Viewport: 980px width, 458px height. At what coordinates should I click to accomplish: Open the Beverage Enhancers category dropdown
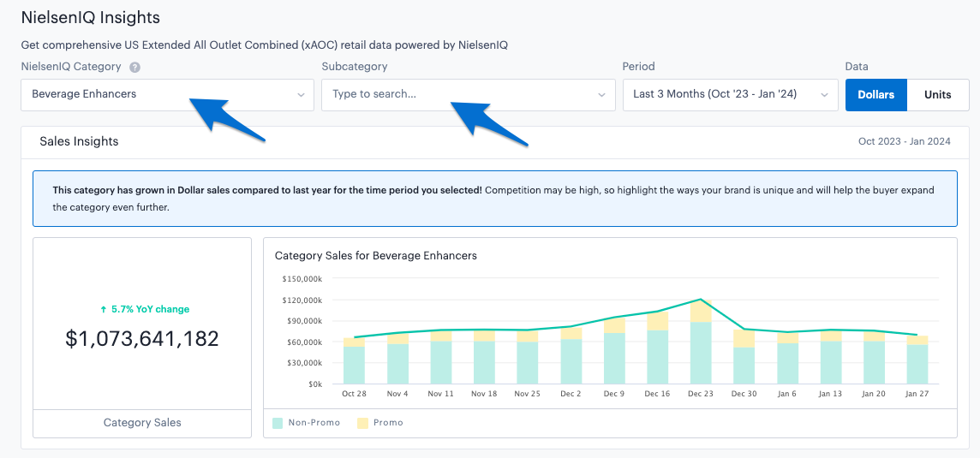[168, 95]
